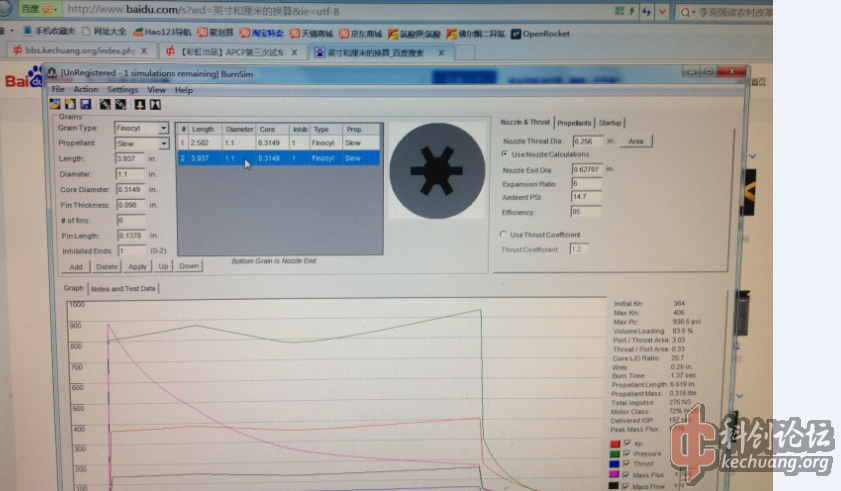This screenshot has height=491, width=841.
Task: Close the APCP第三次试车 browser tab
Action: tap(294, 52)
